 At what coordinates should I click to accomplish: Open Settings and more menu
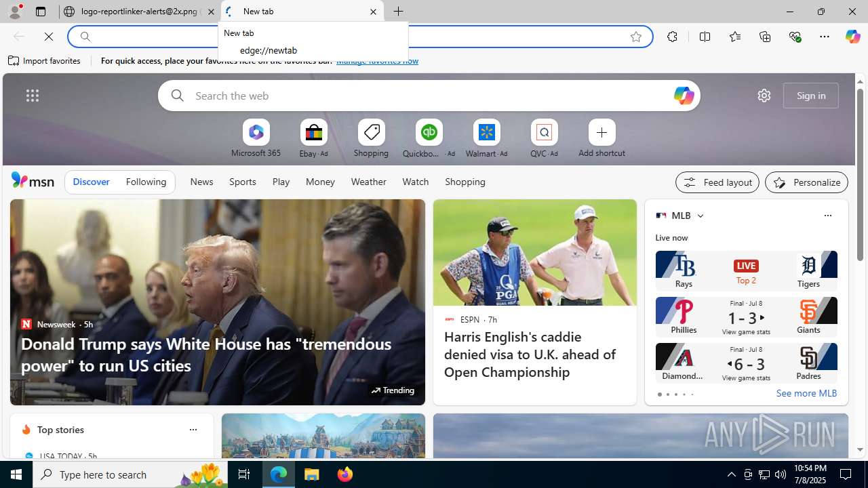coord(825,37)
